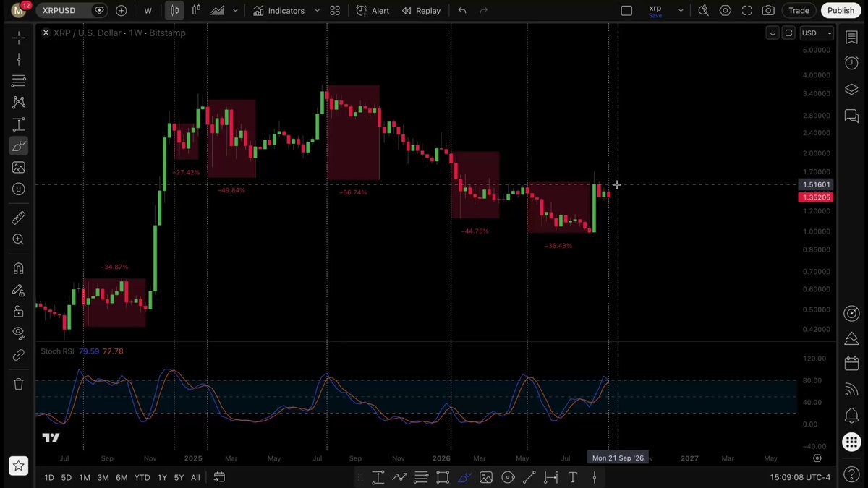Open the go to date calendar
Screen dimensions: 868x488
(x=219, y=477)
